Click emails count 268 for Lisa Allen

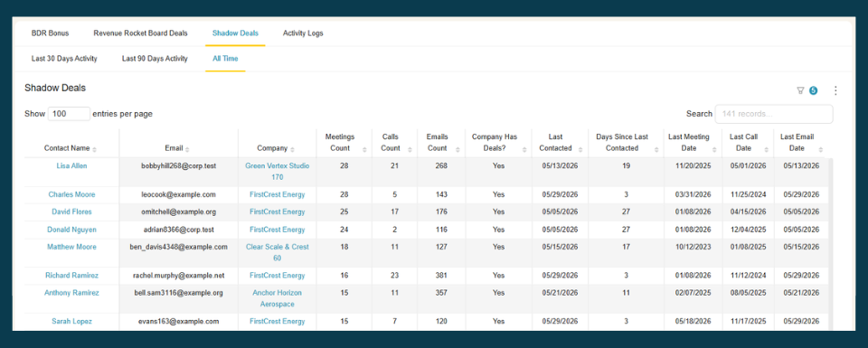pos(440,166)
